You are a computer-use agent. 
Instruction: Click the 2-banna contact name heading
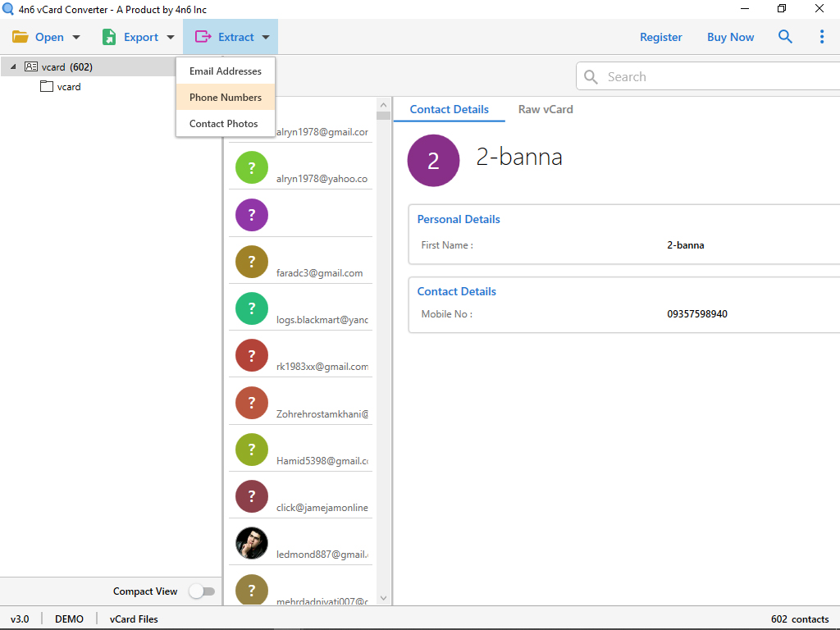(x=519, y=157)
